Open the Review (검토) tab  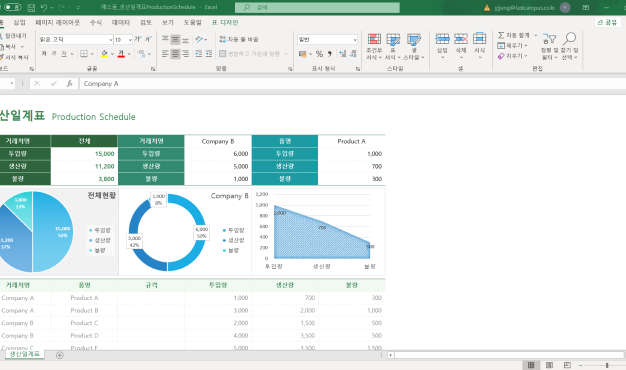(145, 22)
